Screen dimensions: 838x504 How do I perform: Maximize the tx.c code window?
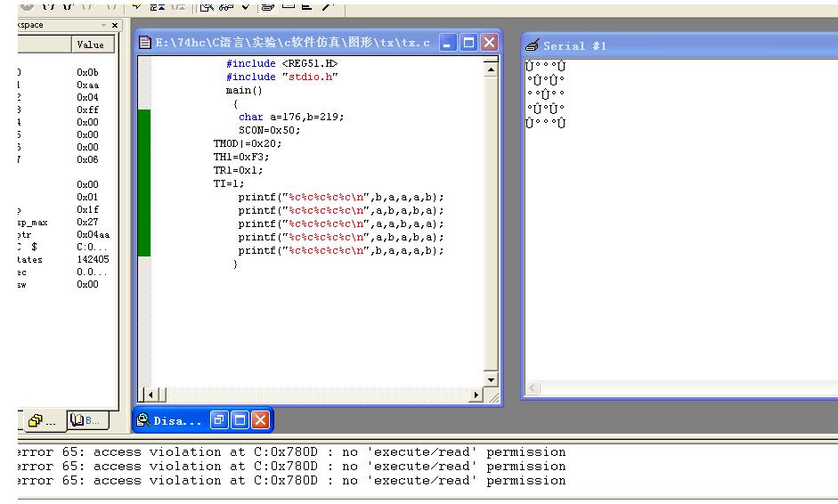[468, 42]
